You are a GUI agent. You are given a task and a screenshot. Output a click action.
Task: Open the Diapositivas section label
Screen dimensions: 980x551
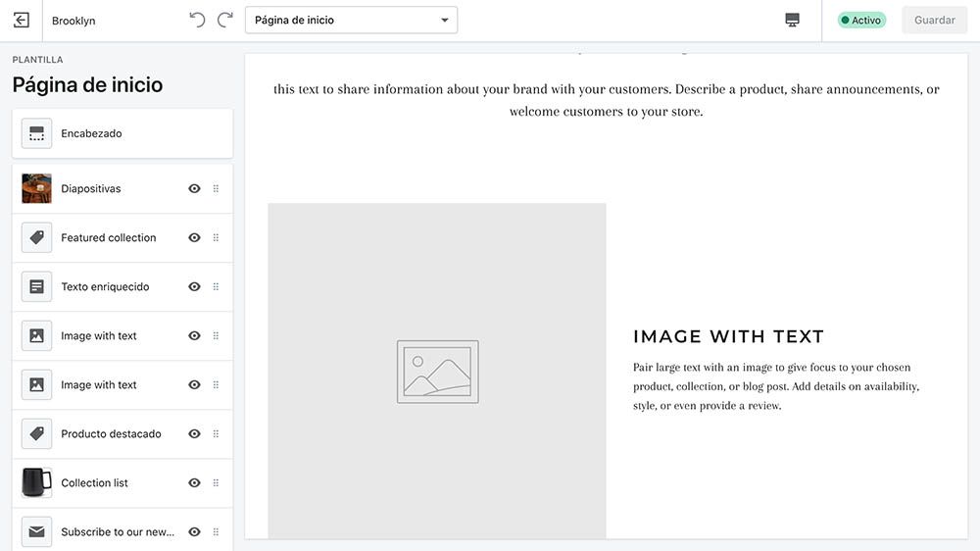point(90,188)
